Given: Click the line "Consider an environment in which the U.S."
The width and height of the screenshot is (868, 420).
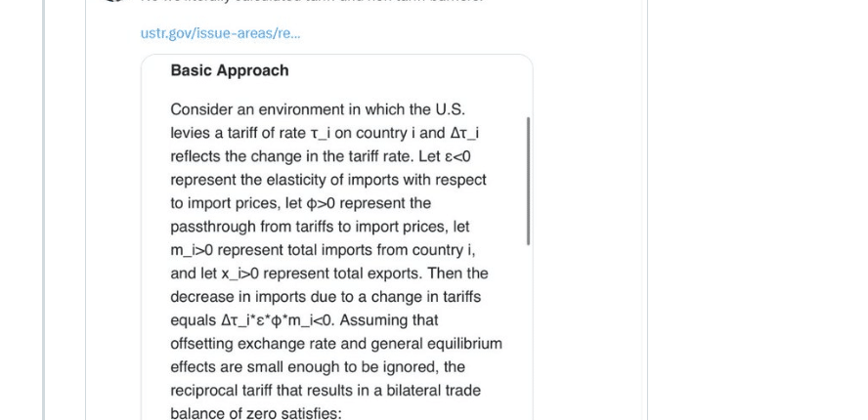Looking at the screenshot, I should click(318, 109).
